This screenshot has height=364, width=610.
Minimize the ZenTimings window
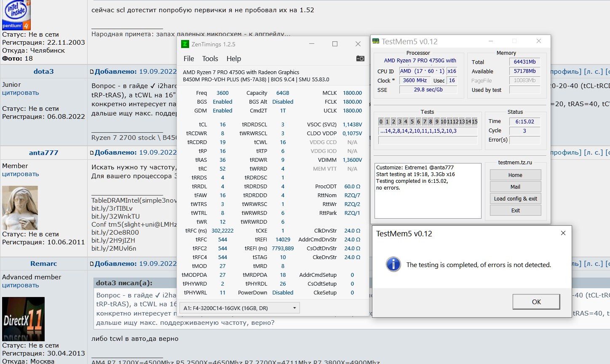[x=312, y=44]
